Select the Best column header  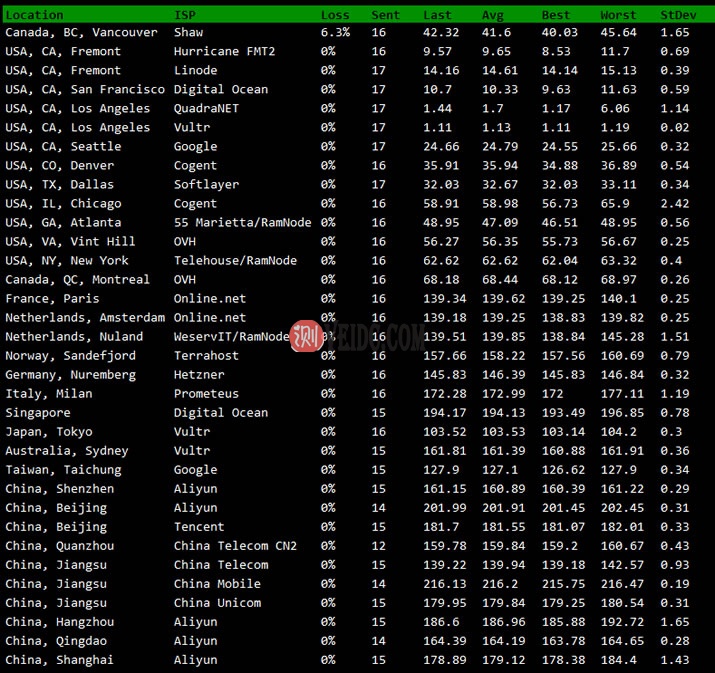coord(556,15)
